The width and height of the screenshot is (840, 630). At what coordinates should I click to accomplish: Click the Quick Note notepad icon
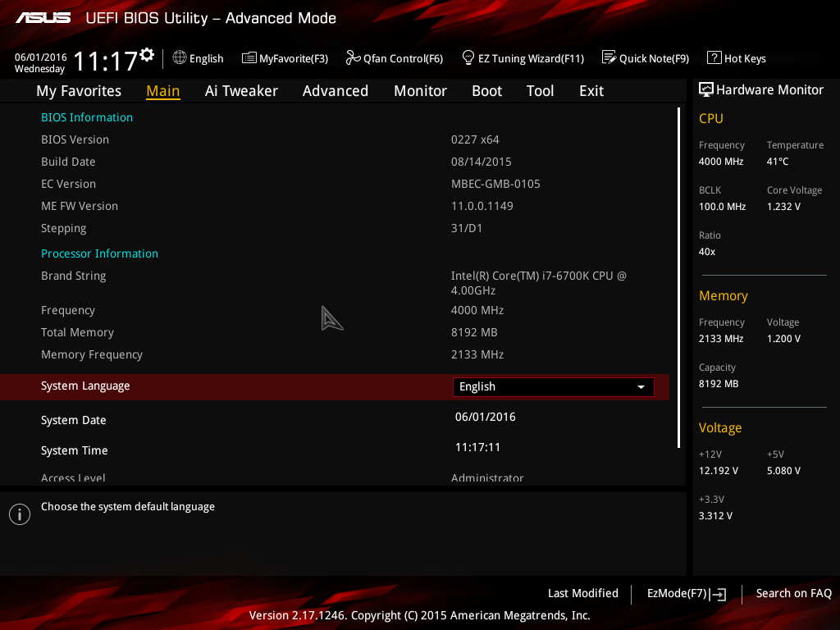tap(609, 57)
